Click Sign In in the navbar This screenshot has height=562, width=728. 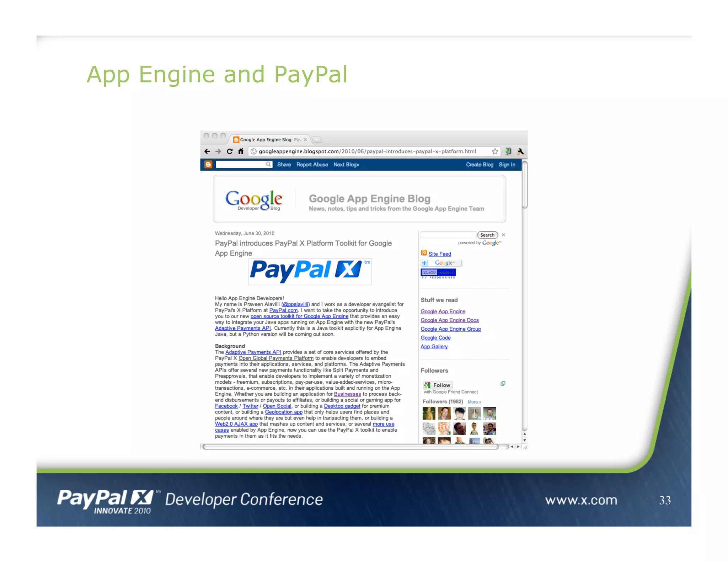[507, 164]
